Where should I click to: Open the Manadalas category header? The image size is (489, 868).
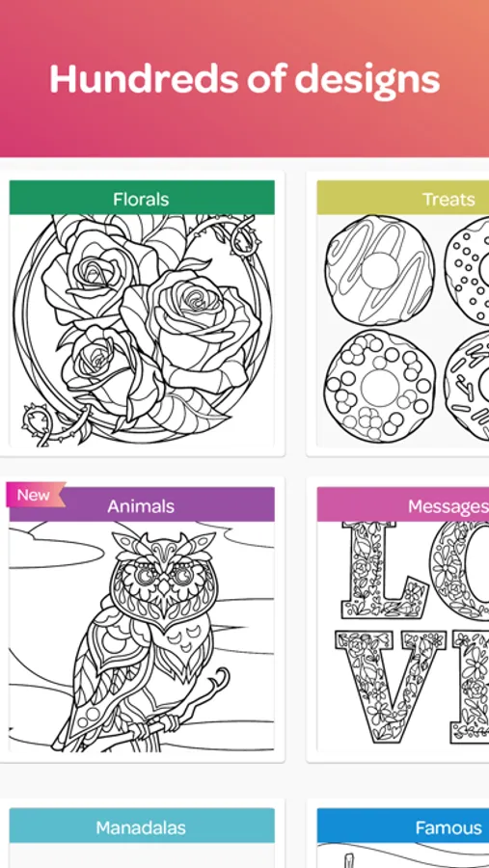(x=142, y=827)
